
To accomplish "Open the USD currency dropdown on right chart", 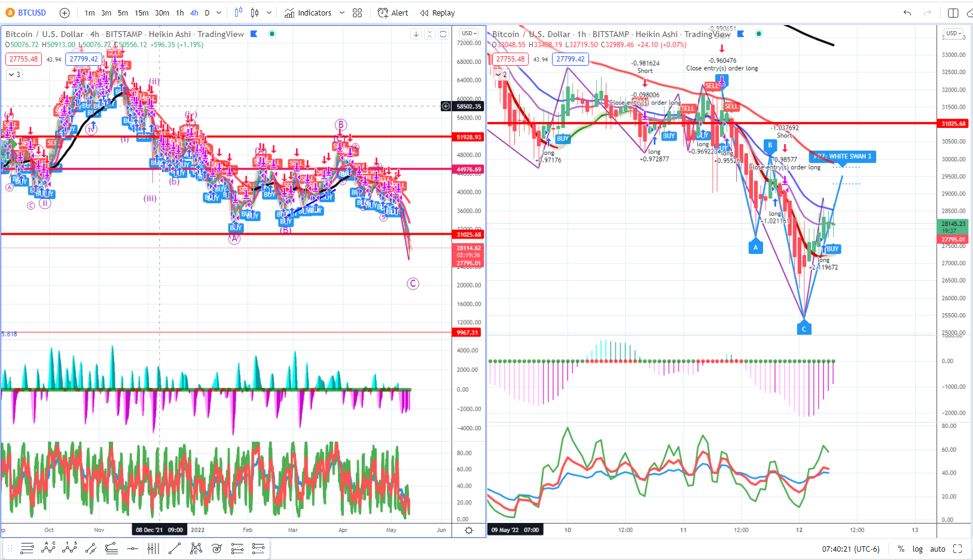I will tap(954, 33).
